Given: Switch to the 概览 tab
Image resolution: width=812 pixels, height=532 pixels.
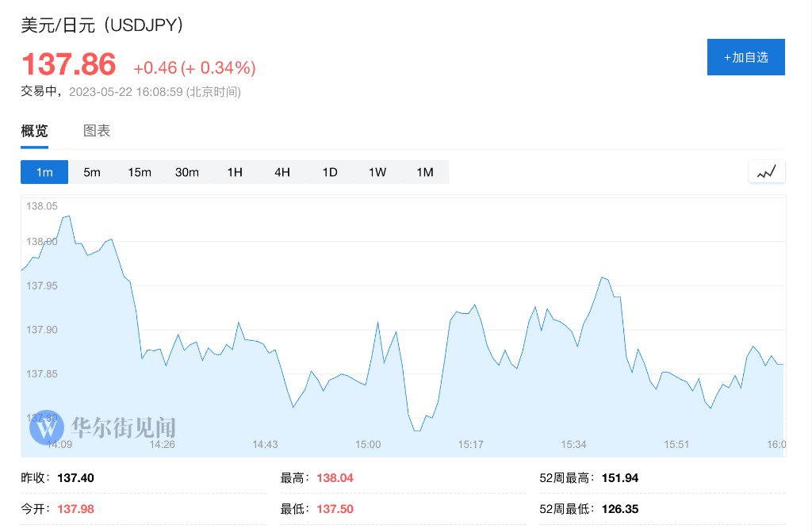Looking at the screenshot, I should [34, 131].
